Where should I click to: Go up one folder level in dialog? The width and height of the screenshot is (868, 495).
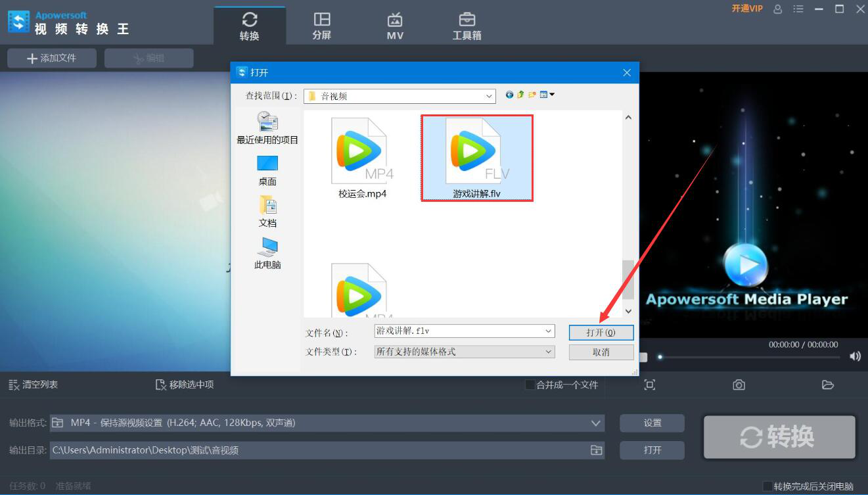click(520, 95)
